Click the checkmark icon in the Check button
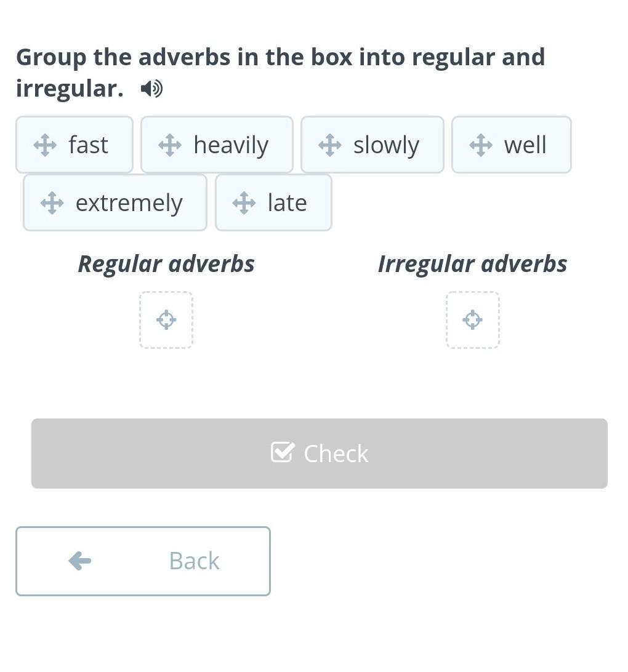 (282, 453)
